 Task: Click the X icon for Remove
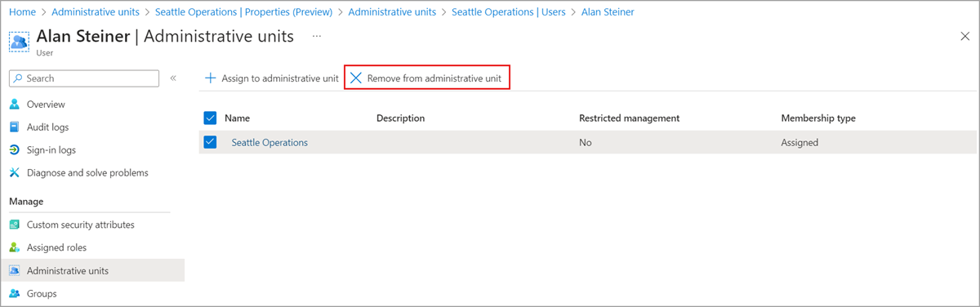[355, 78]
